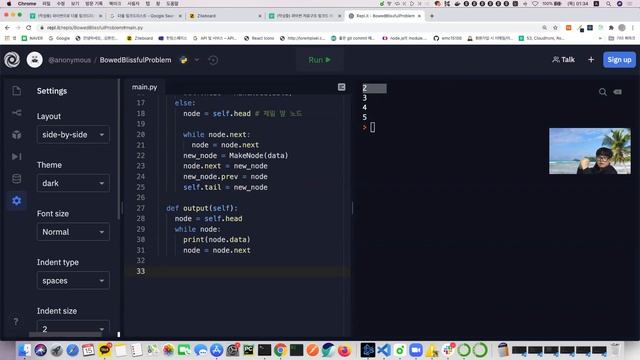Screen dimensions: 640x360
Task: Open the Layout side-by-side dropdown
Action: (x=73, y=135)
